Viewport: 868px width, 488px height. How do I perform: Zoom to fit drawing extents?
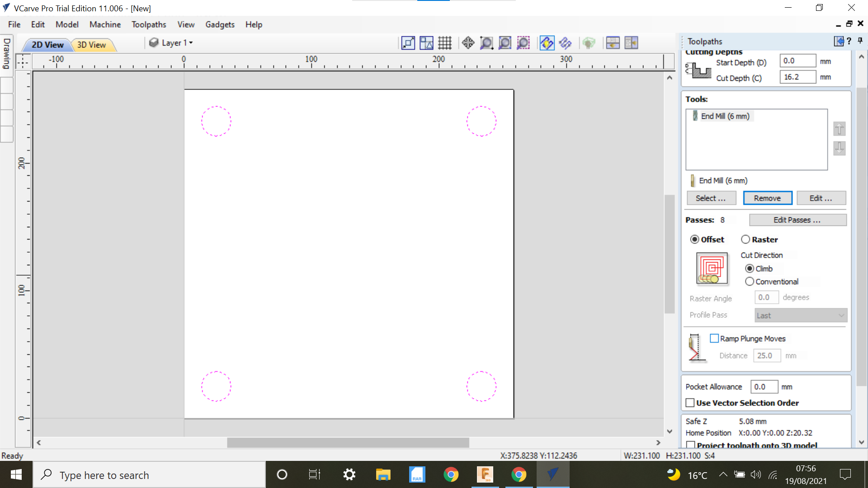(x=505, y=43)
